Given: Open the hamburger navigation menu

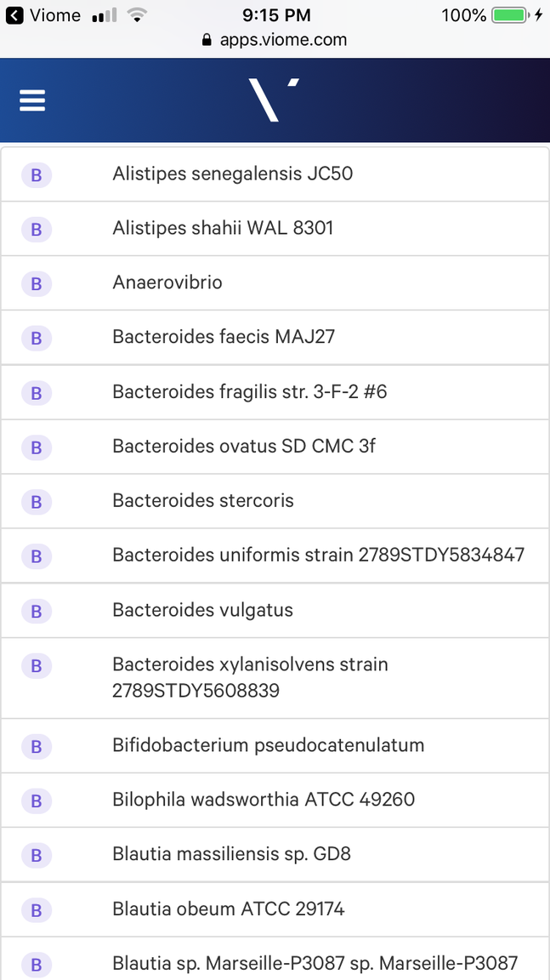Looking at the screenshot, I should [x=32, y=100].
